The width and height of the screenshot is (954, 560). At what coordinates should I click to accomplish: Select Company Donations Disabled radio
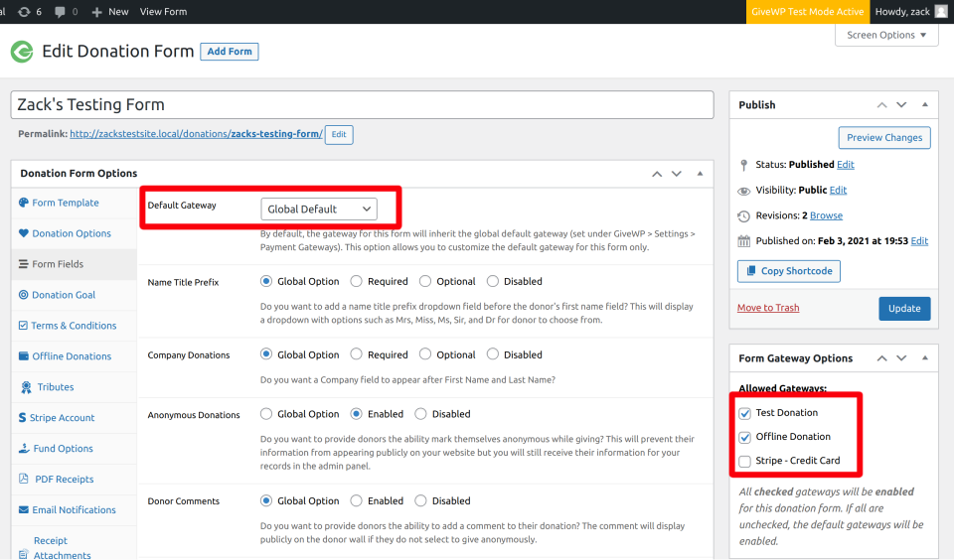click(492, 353)
